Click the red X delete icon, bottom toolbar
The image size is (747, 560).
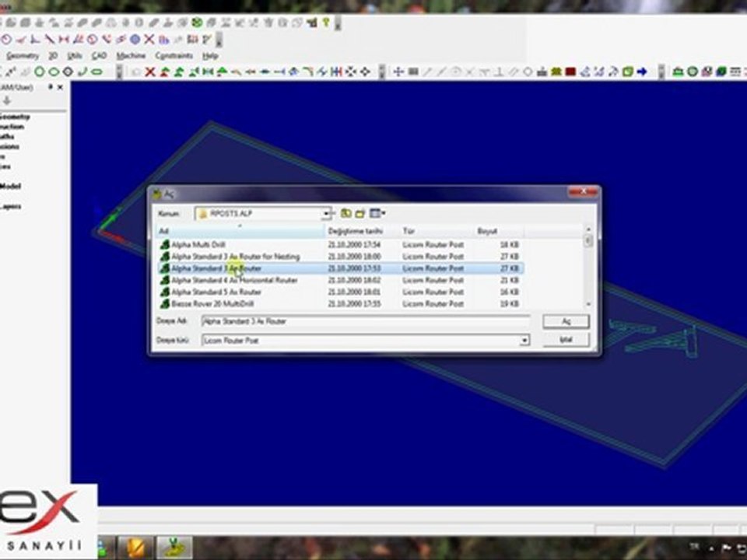150,72
